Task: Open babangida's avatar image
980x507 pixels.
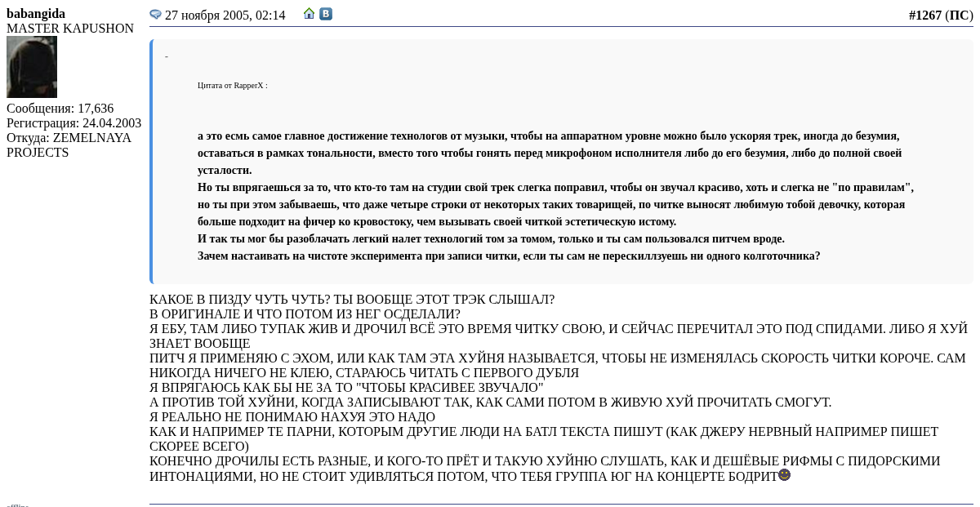Action: (x=32, y=67)
